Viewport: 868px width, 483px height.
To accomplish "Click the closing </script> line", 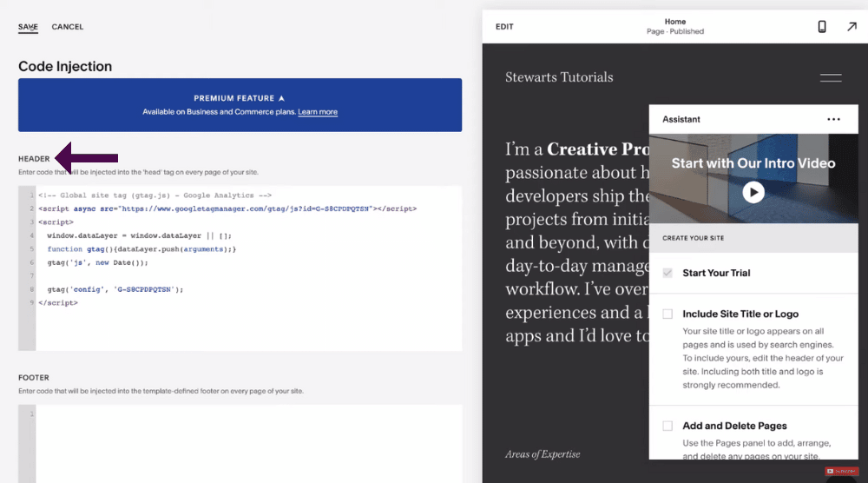I will pos(58,303).
